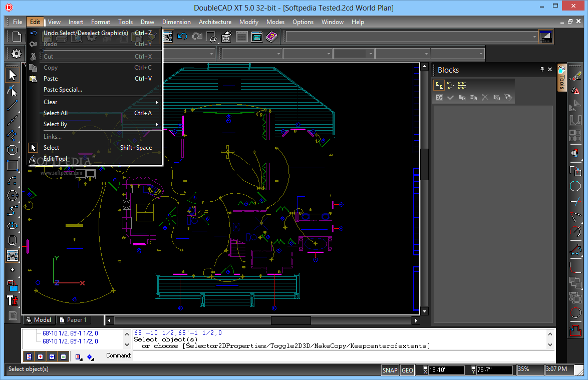Select the Arc tool in left toolbar
588x380 pixels.
(x=13, y=181)
